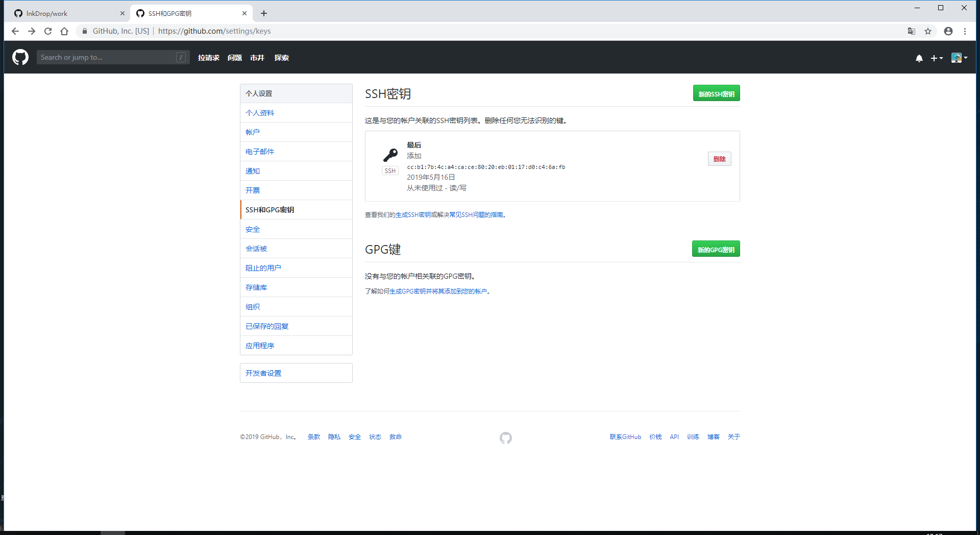Focus the Search or jump to field

(113, 57)
